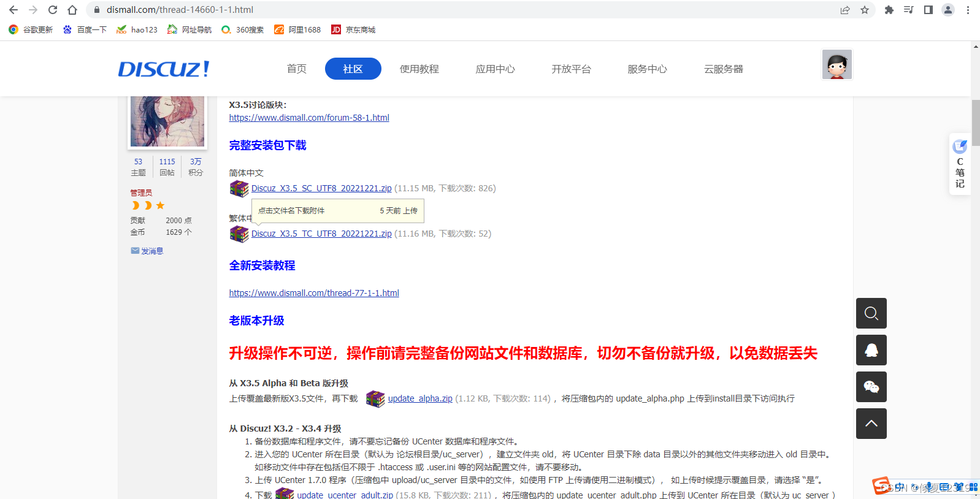980x499 pixels.
Task: Toggle the browser side panel
Action: click(928, 10)
